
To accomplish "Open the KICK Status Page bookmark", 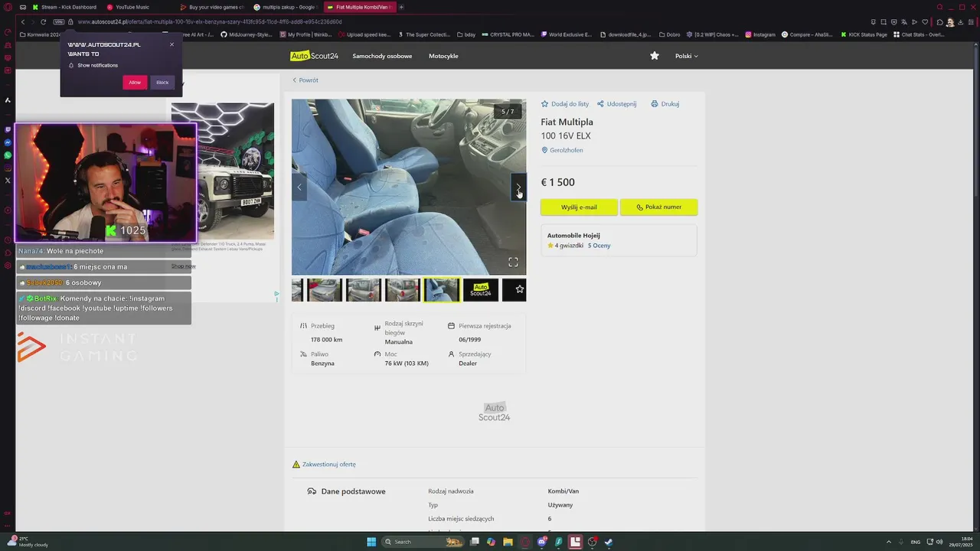I will coord(864,34).
